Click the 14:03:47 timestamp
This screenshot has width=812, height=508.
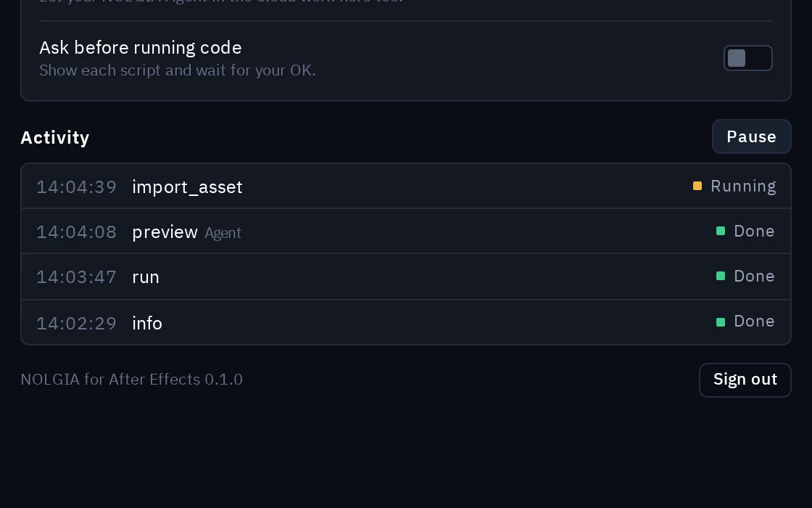(77, 277)
